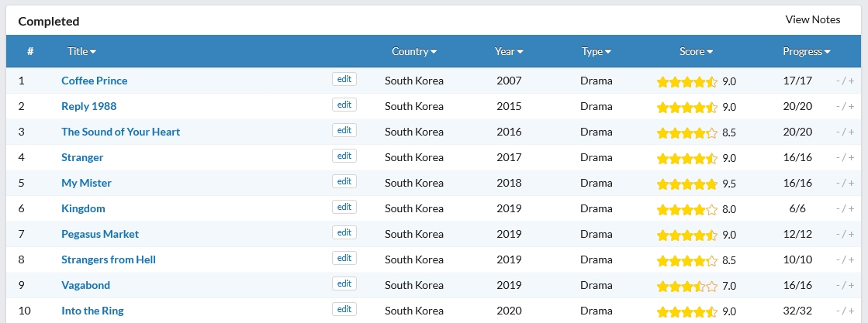Screen dimensions: 868x323
Task: Click Strangers from Hell star rating
Action: click(x=687, y=260)
